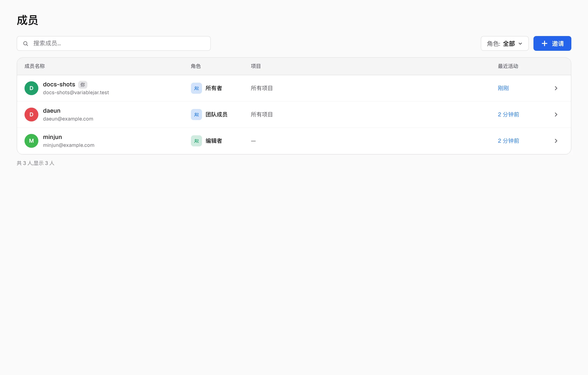Click the 所有者 role label
This screenshot has height=375, width=588.
coord(214,88)
